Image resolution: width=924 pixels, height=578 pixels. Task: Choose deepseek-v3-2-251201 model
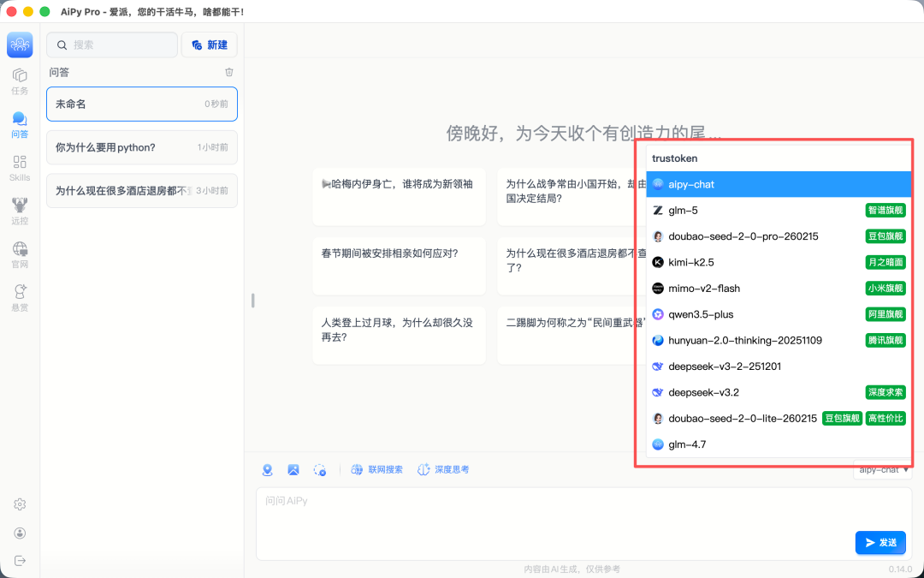pos(779,366)
